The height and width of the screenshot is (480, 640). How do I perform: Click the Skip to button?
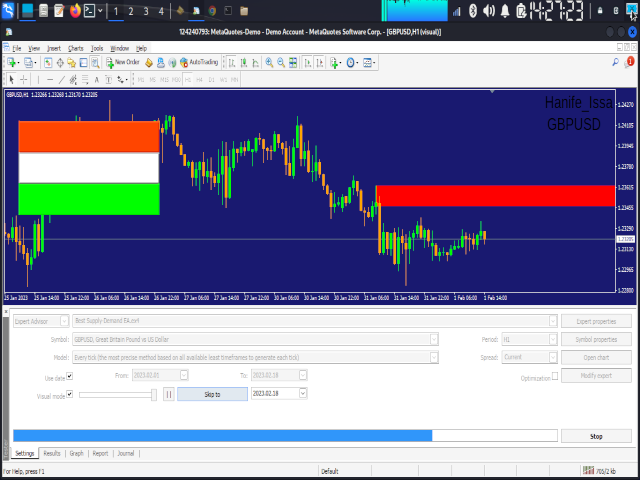point(212,394)
